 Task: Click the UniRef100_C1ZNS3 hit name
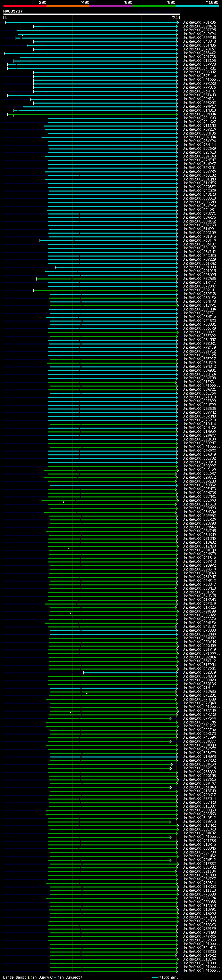click(199, 547)
